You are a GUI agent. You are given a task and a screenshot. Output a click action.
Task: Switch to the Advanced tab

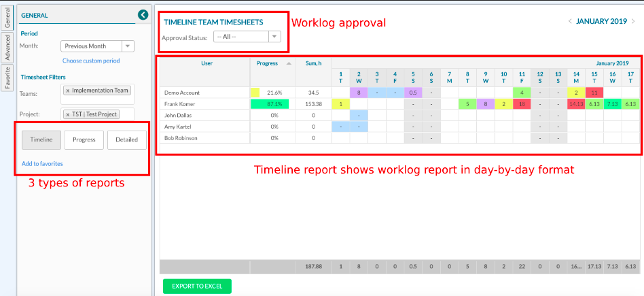pyautogui.click(x=7, y=48)
